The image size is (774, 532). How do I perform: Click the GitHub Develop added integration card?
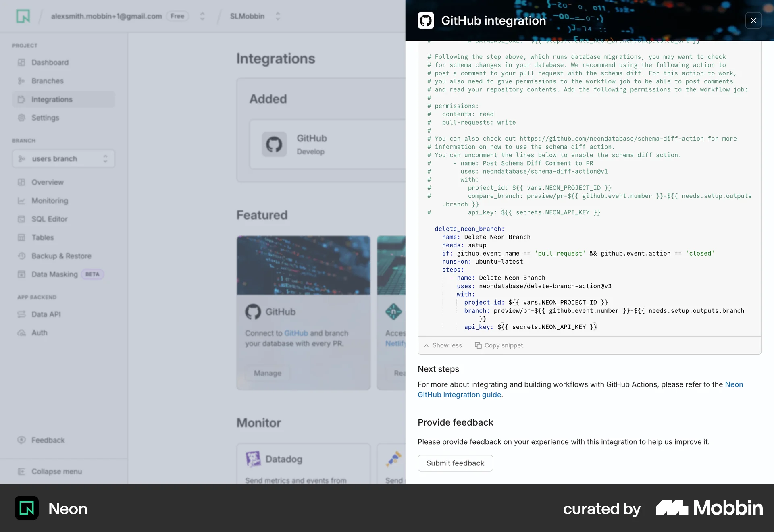click(327, 144)
